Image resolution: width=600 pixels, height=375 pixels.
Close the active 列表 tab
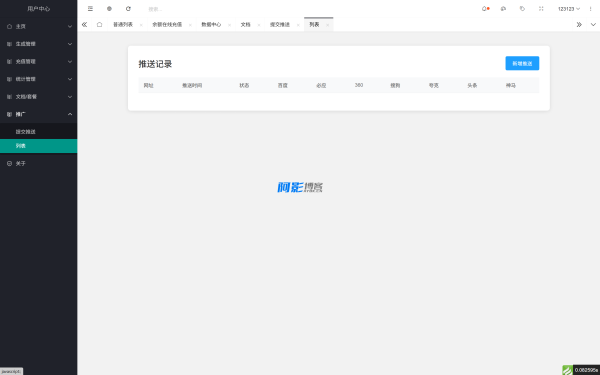click(327, 25)
